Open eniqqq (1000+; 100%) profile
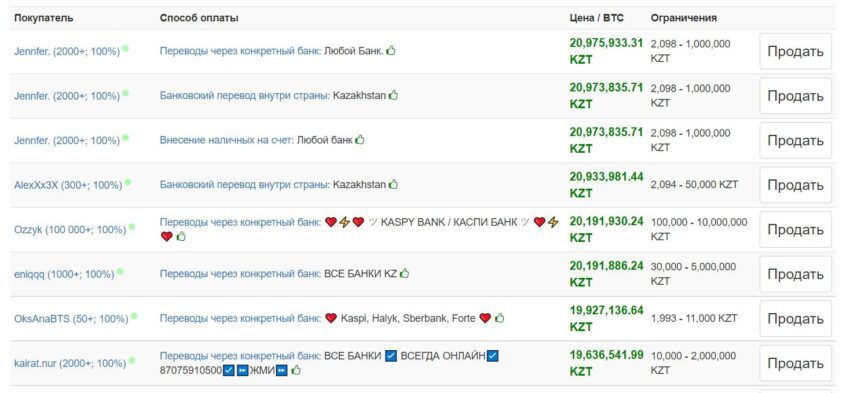The height and width of the screenshot is (393, 850). [64, 274]
